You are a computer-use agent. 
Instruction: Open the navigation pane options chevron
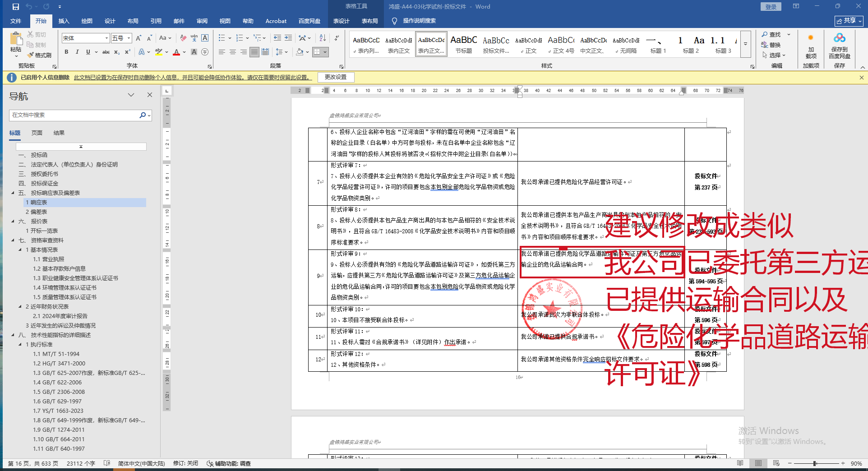click(x=131, y=95)
